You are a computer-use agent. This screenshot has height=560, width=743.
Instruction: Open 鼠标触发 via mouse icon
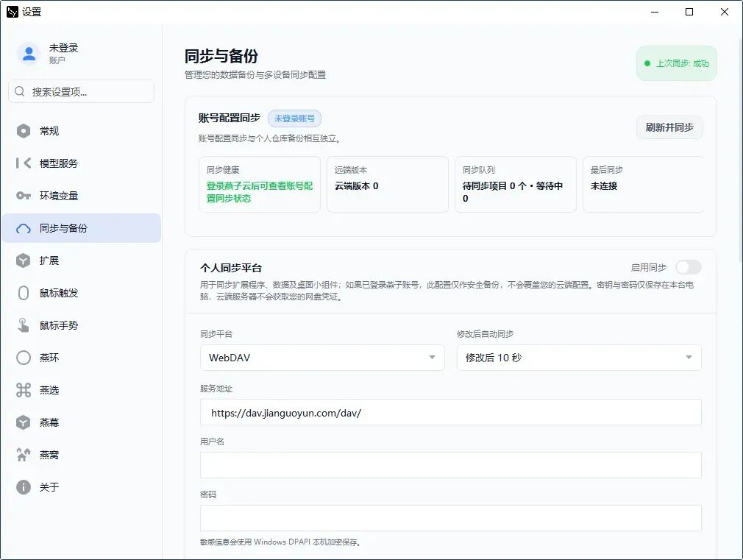24,293
